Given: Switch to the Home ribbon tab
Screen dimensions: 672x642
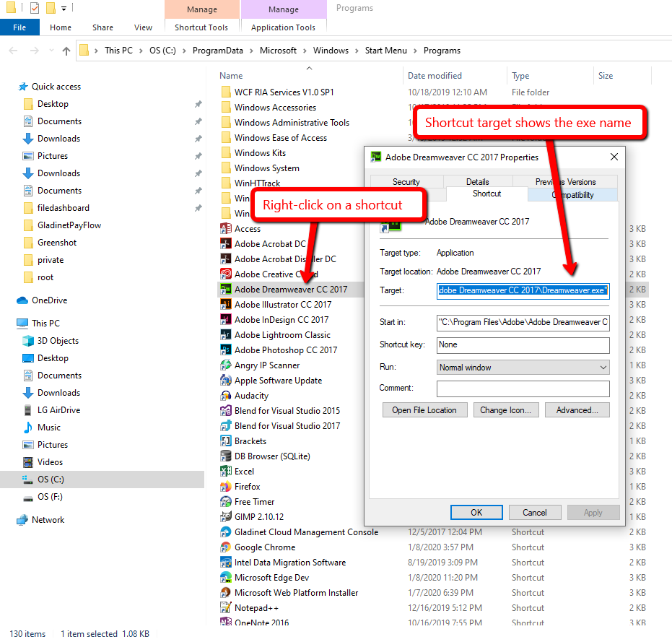Looking at the screenshot, I should (61, 27).
